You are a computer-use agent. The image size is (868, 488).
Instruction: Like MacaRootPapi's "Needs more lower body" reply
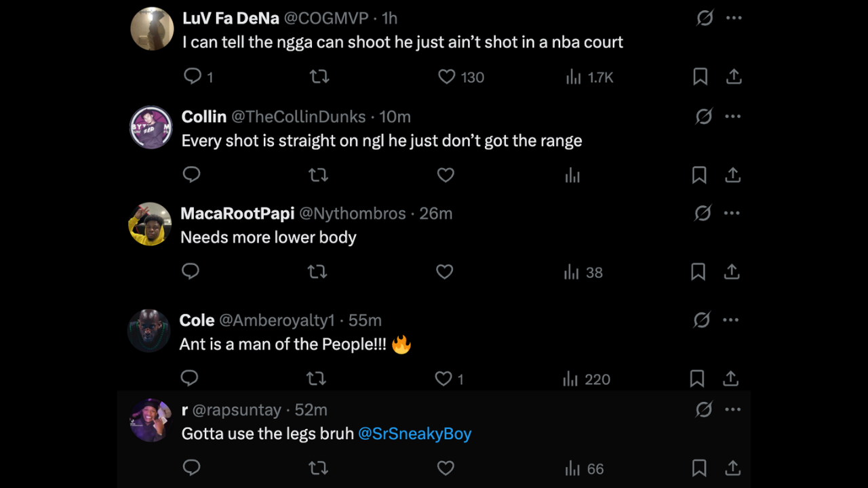(x=444, y=272)
